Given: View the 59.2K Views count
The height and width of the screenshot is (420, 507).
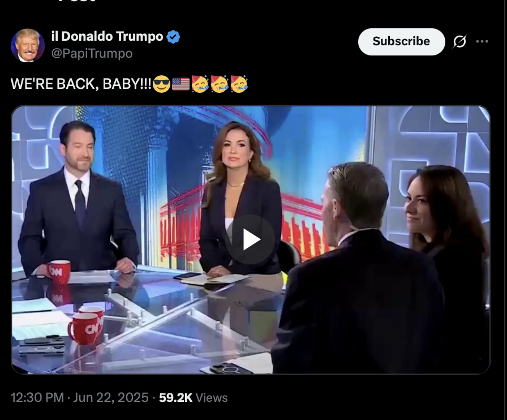Looking at the screenshot, I should coord(193,397).
